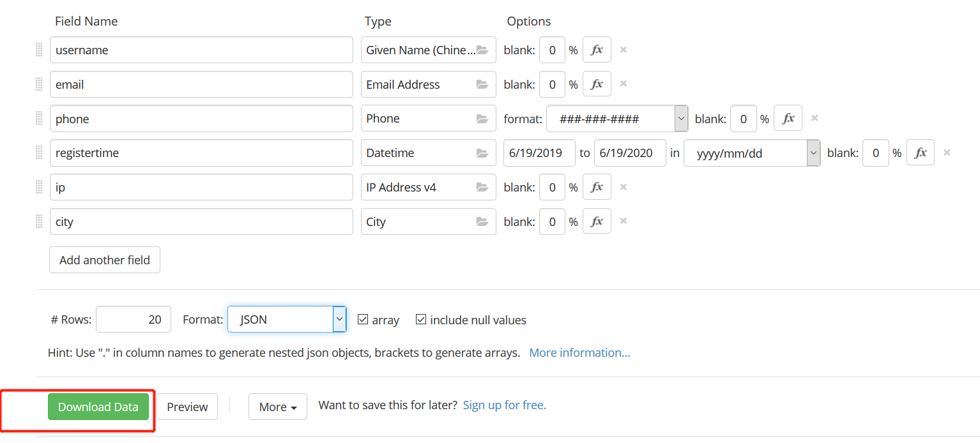Open formula editor for phone field
980x443 pixels.
click(788, 119)
